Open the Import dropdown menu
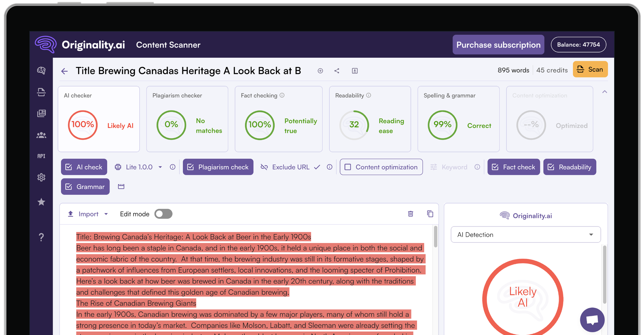 88,214
